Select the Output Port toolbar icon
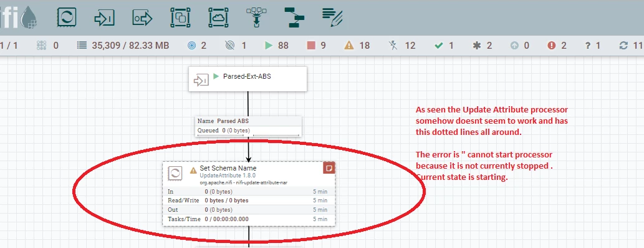Image resolution: width=644 pixels, height=248 pixels. [142, 17]
